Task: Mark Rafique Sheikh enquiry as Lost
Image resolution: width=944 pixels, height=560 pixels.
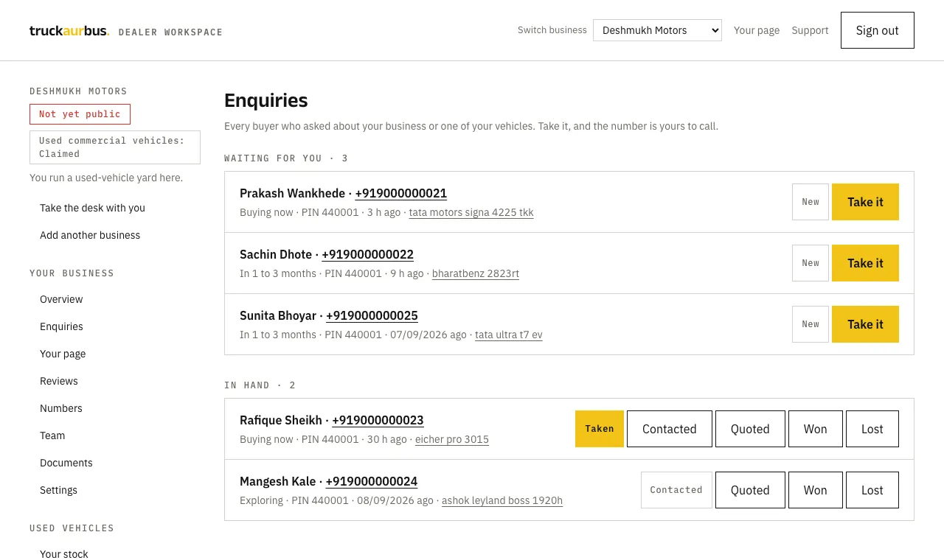Action: pyautogui.click(x=872, y=429)
